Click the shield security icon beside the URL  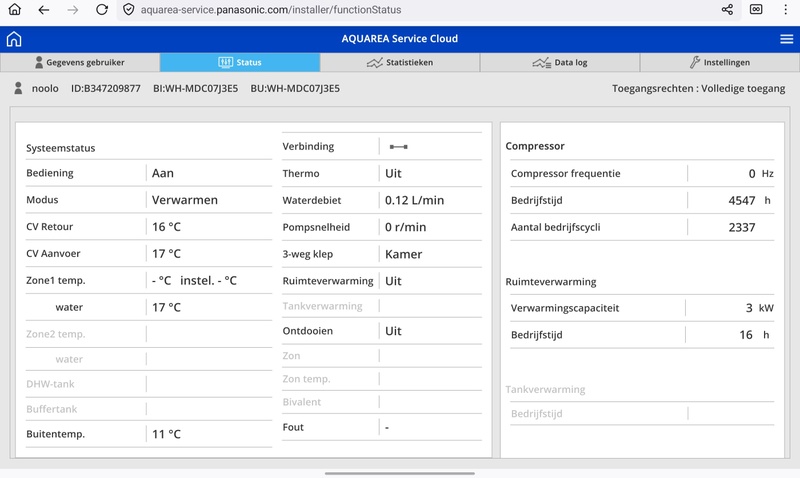point(128,10)
